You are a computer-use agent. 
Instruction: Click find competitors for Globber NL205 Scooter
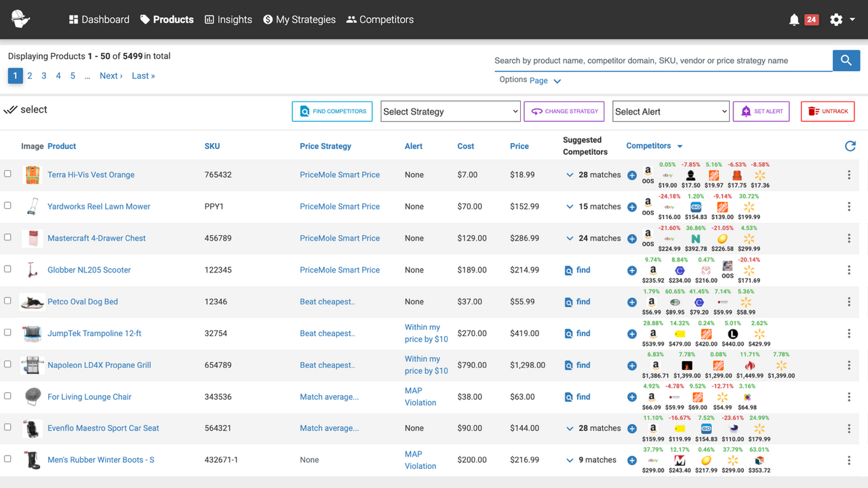click(577, 270)
